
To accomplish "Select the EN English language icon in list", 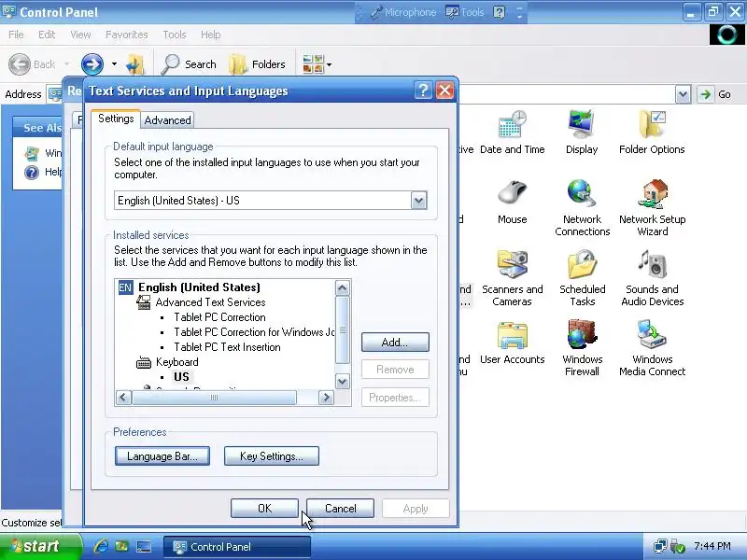I will pyautogui.click(x=125, y=287).
